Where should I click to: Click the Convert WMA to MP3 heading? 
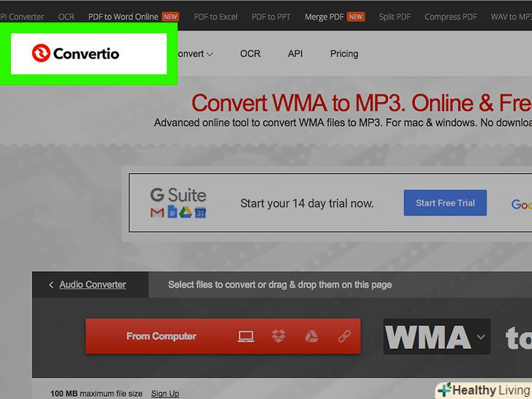[362, 103]
